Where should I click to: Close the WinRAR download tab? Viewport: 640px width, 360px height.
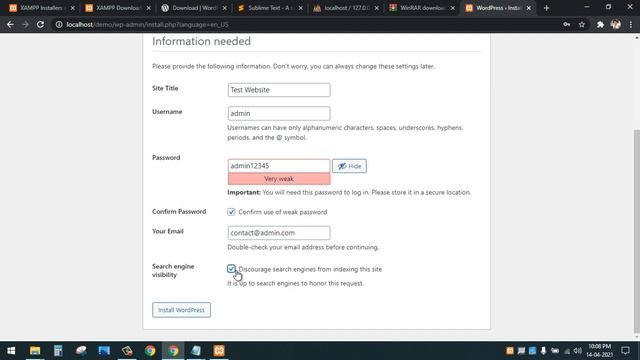(453, 8)
